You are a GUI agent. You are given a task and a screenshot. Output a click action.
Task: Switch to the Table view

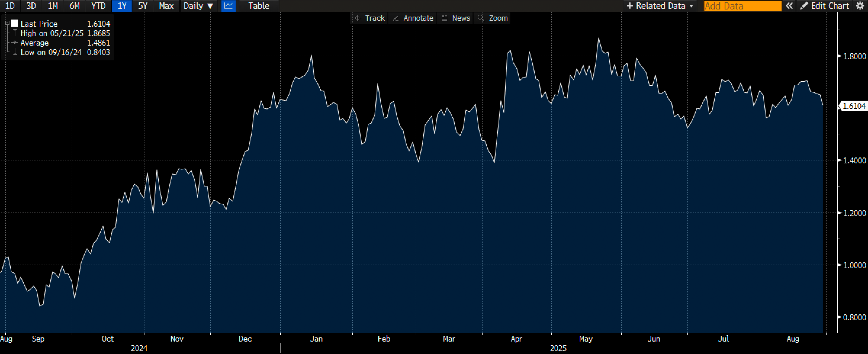click(258, 6)
